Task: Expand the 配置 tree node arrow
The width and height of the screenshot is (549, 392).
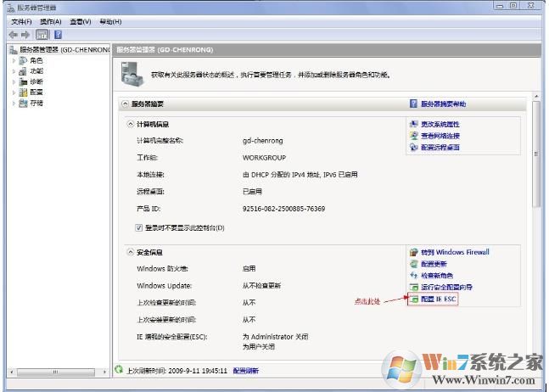Action: click(x=14, y=92)
